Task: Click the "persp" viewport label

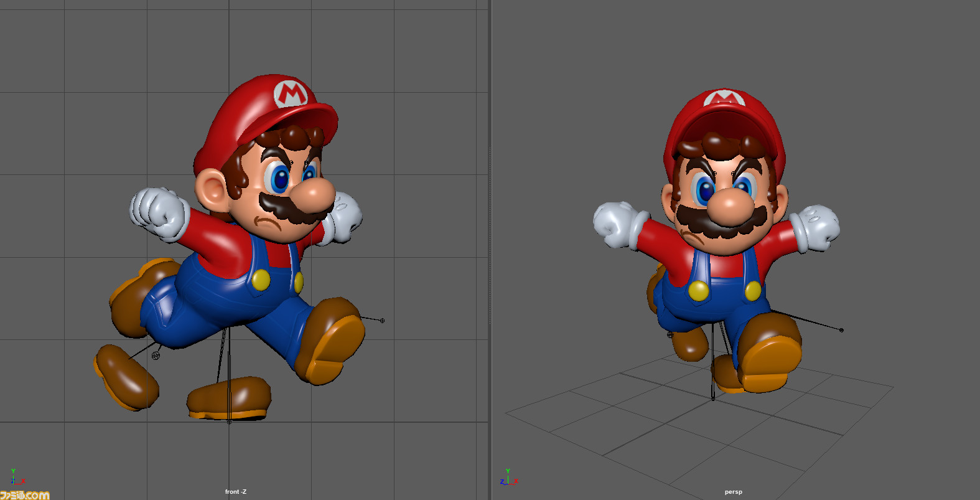Action: click(x=733, y=492)
